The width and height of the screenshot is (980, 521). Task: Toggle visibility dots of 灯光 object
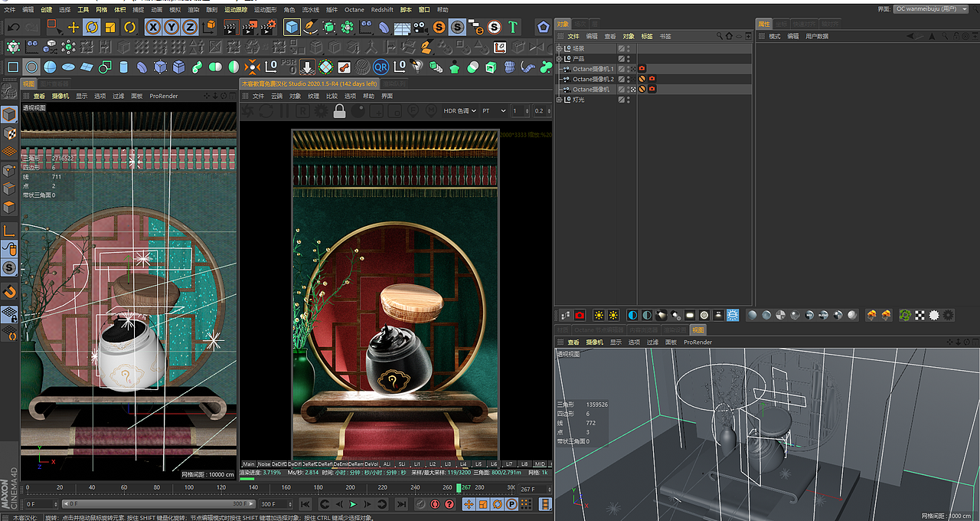point(629,100)
